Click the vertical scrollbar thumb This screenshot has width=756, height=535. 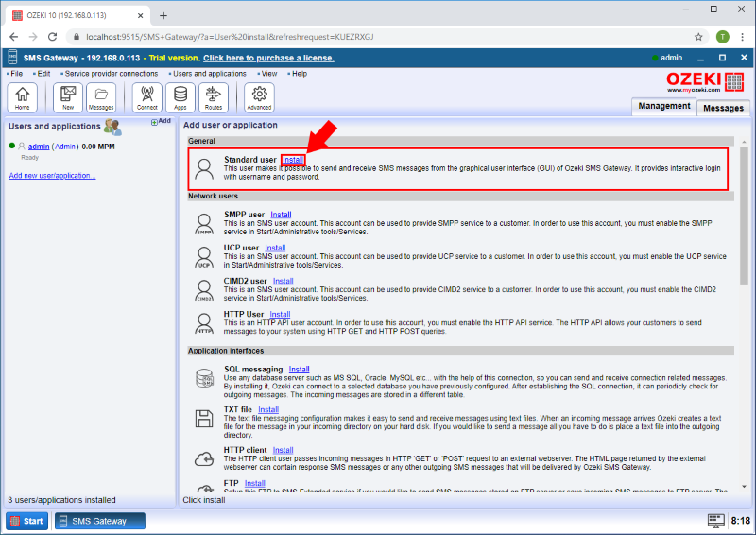(744, 216)
